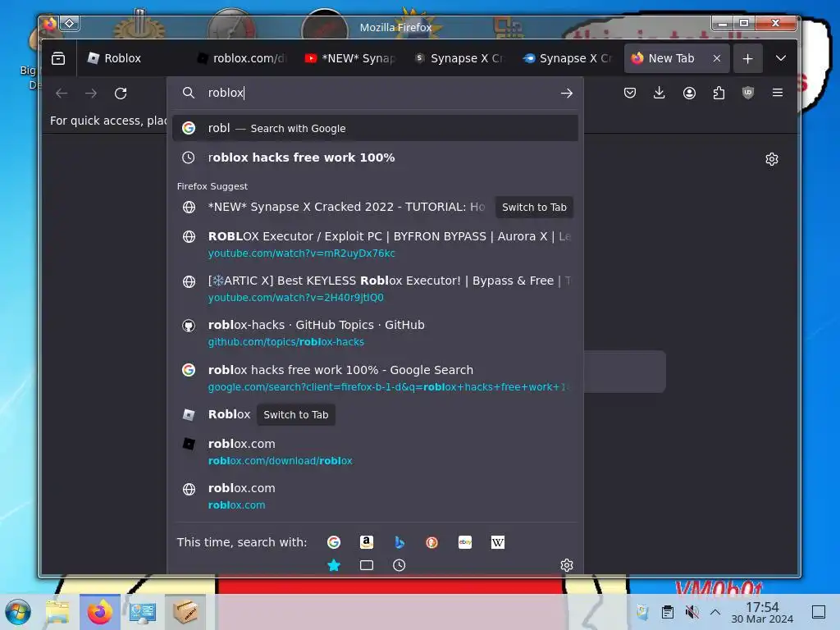The image size is (840, 630).
Task: Click Firefox icon in the taskbar
Action: click(99, 612)
